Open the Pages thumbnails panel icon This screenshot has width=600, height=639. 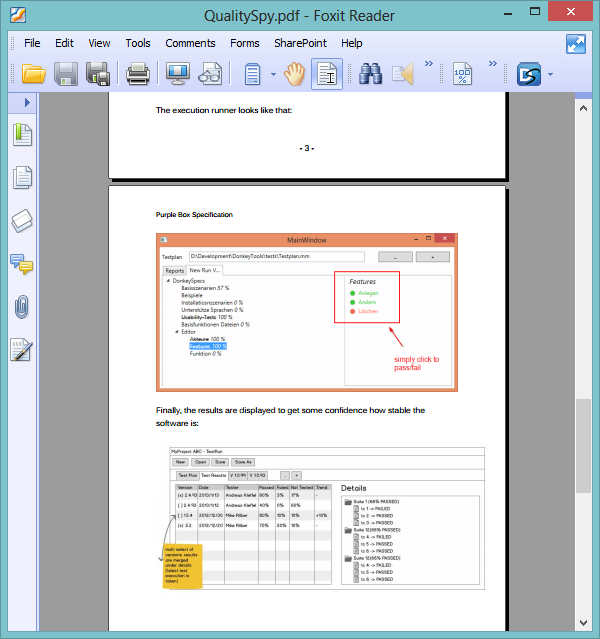click(x=22, y=178)
